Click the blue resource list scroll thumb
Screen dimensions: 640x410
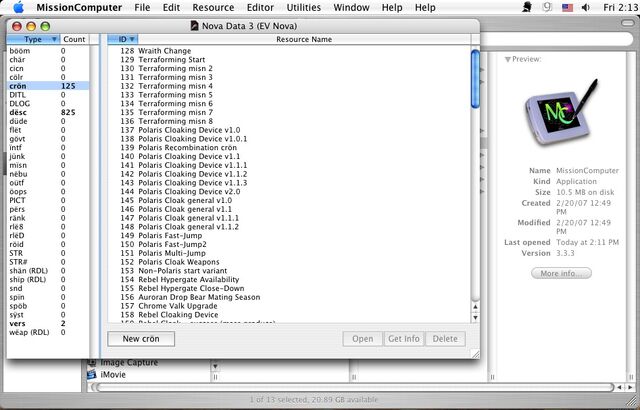point(475,79)
